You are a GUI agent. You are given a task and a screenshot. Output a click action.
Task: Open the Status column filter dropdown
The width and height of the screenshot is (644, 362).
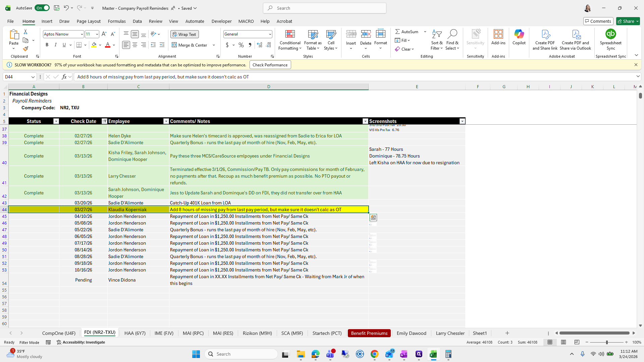tap(56, 121)
